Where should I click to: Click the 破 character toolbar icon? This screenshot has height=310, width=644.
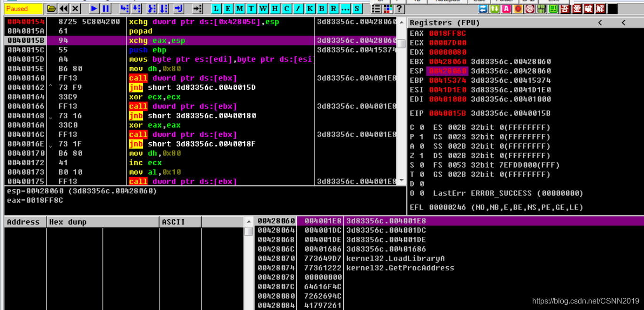pyautogui.click(x=589, y=8)
